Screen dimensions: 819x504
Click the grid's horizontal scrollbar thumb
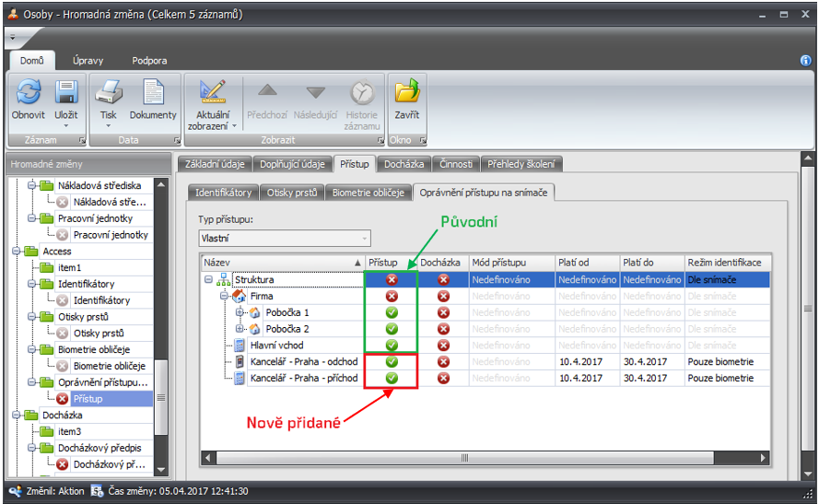click(x=464, y=458)
